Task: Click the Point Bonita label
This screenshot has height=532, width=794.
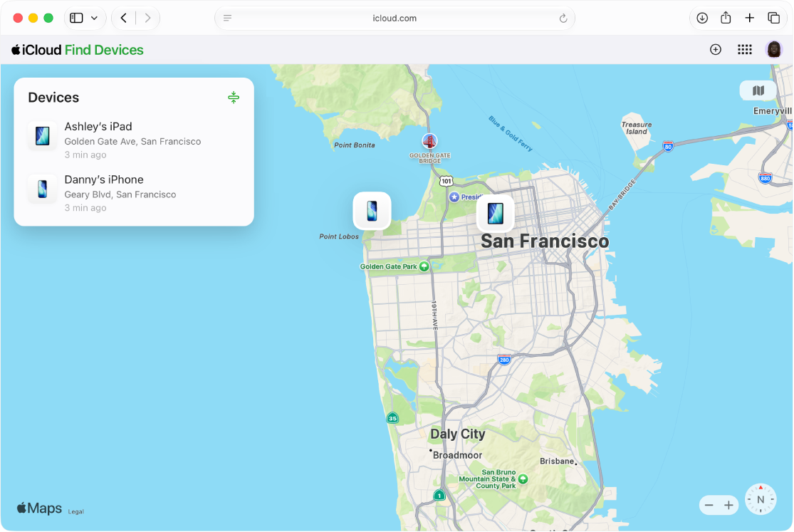Action: pos(355,145)
